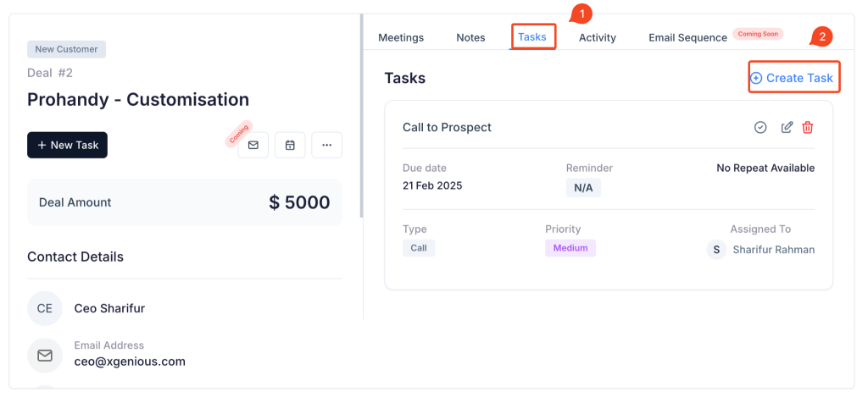
Task: Open the Email Sequence tab
Action: [x=687, y=37]
